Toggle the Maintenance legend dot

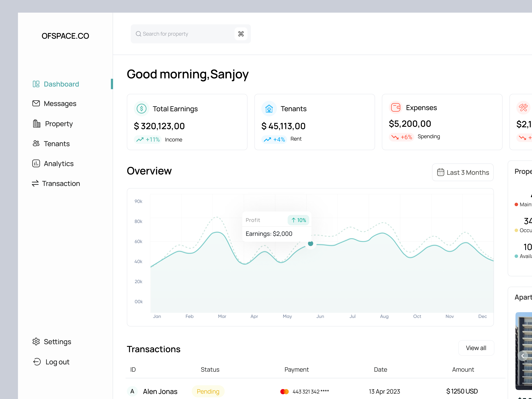click(x=516, y=204)
